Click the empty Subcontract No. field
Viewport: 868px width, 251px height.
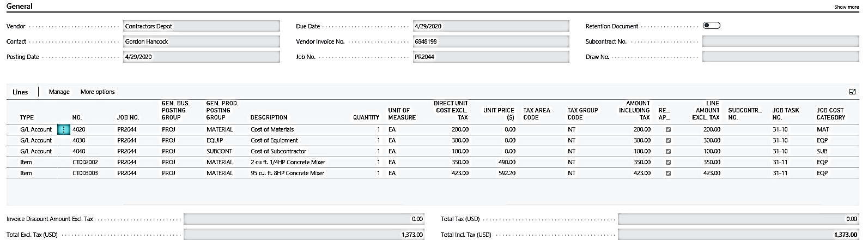[x=780, y=41]
